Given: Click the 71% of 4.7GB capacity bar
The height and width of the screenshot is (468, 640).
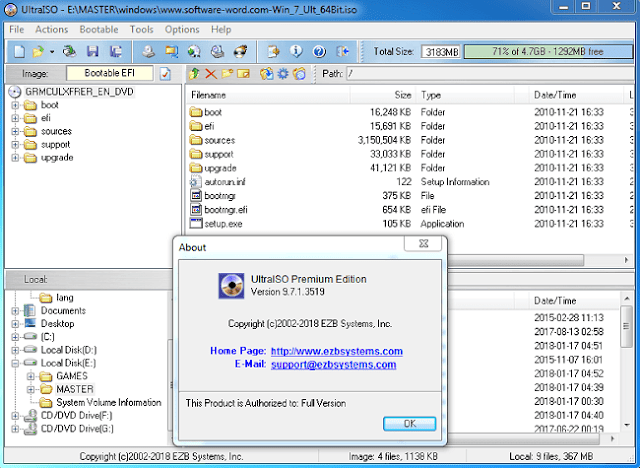Looking at the screenshot, I should pyautogui.click(x=548, y=51).
